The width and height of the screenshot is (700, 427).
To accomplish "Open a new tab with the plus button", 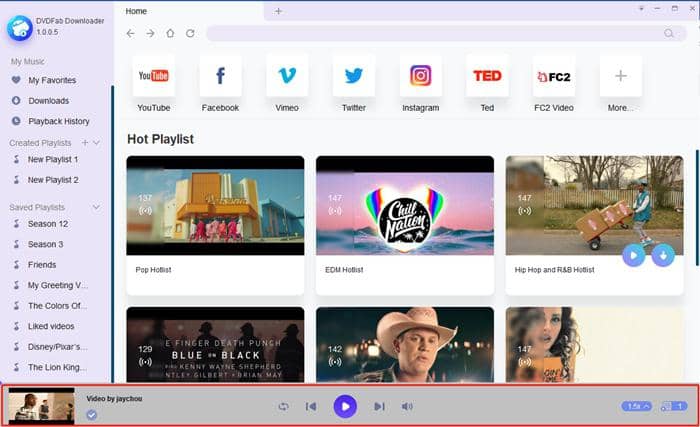I will (x=278, y=11).
